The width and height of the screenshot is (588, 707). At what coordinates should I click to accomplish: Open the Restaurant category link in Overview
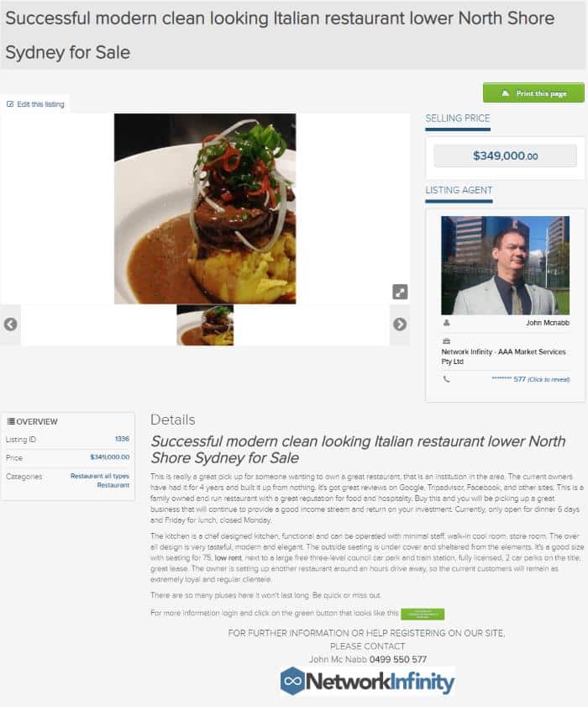[x=113, y=485]
